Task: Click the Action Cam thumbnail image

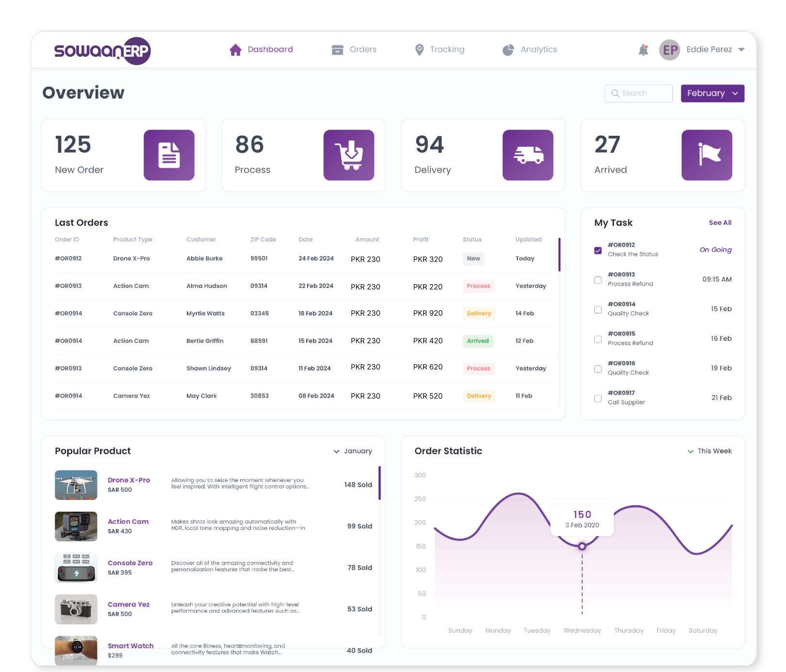Action: coord(76,527)
